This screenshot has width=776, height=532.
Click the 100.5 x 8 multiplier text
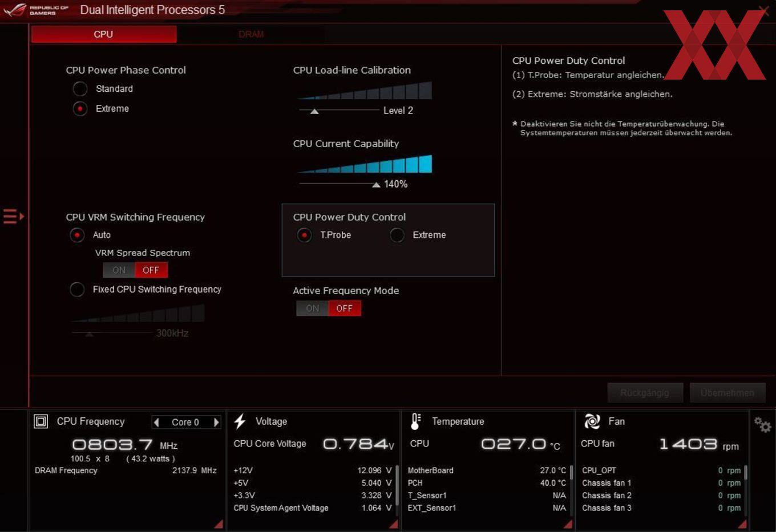90,458
